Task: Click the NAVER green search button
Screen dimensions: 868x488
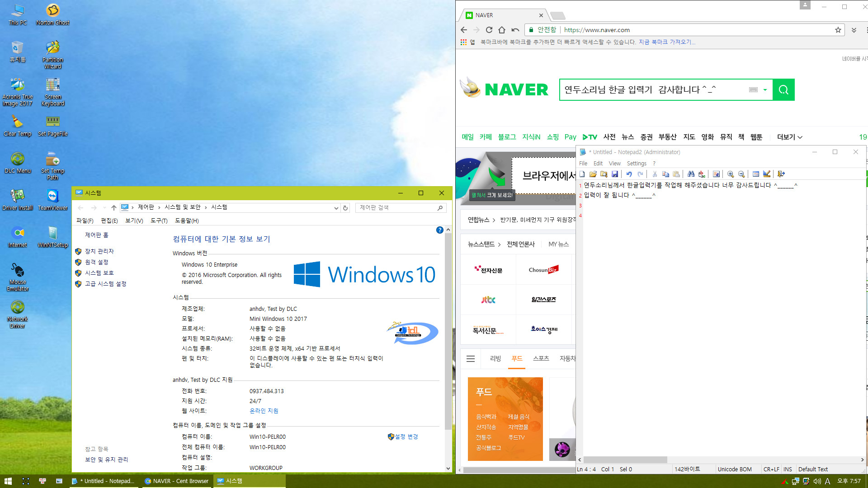Action: click(x=783, y=89)
